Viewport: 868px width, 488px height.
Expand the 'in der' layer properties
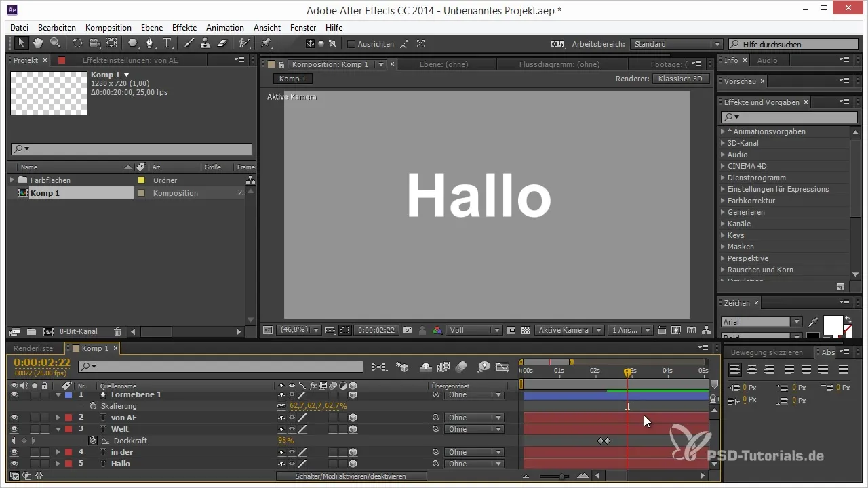coord(58,452)
